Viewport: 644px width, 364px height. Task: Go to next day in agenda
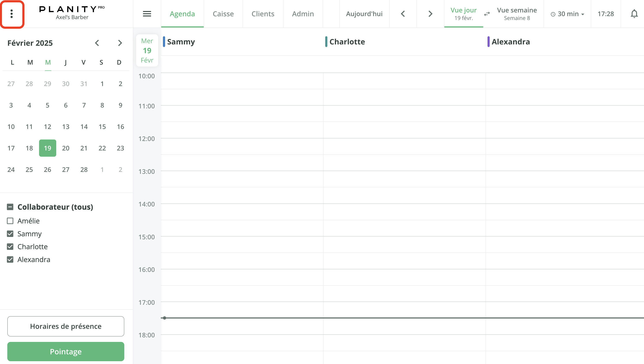(430, 14)
